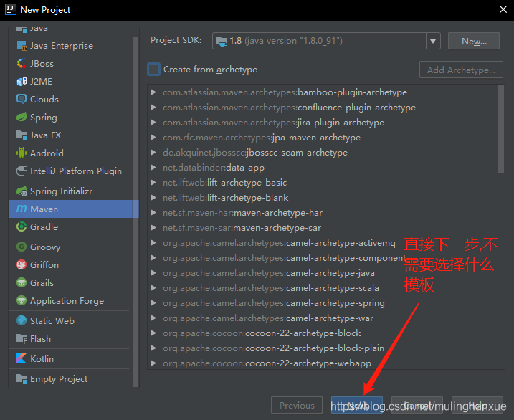Click the J2ME icon

22,82
